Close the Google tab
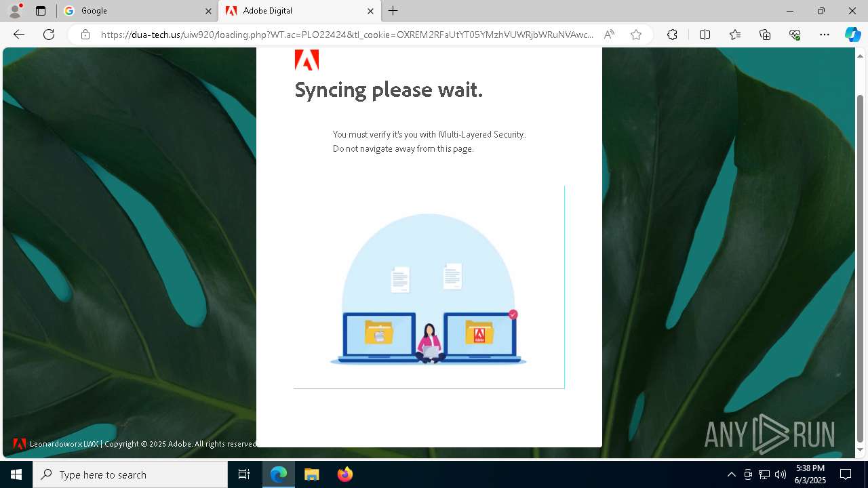This screenshot has height=488, width=868. pos(208,11)
